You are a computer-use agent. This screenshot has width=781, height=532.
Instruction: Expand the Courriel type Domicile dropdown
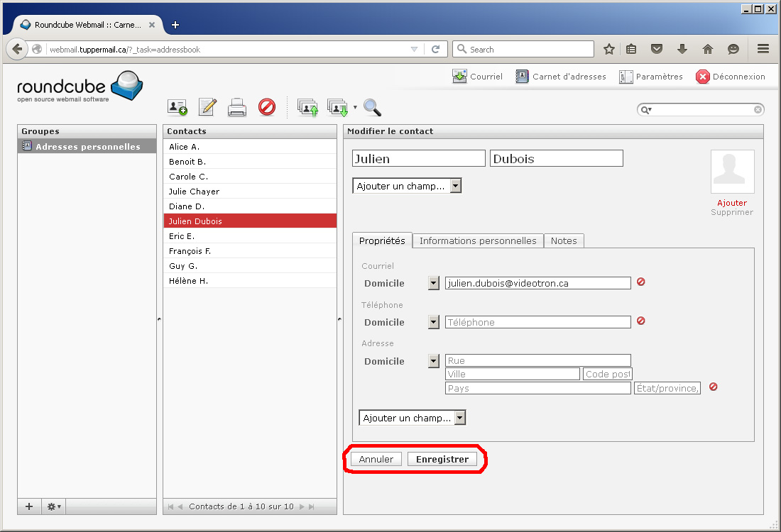pyautogui.click(x=434, y=283)
